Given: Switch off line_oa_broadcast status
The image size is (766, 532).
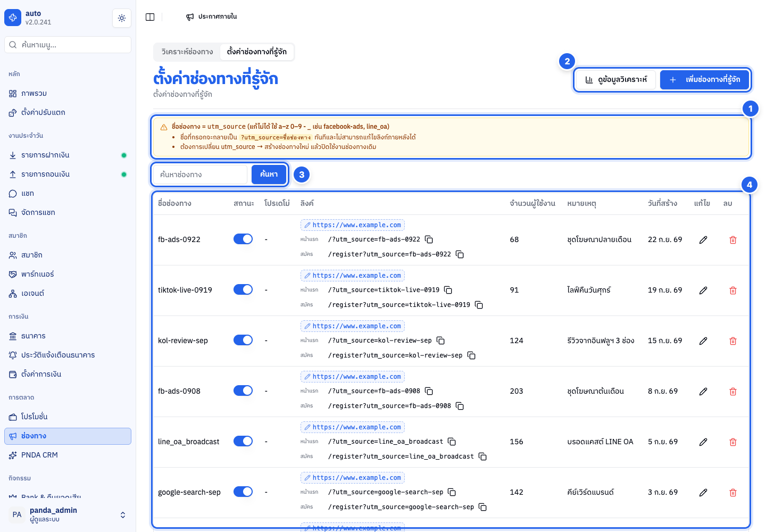Looking at the screenshot, I should point(243,441).
